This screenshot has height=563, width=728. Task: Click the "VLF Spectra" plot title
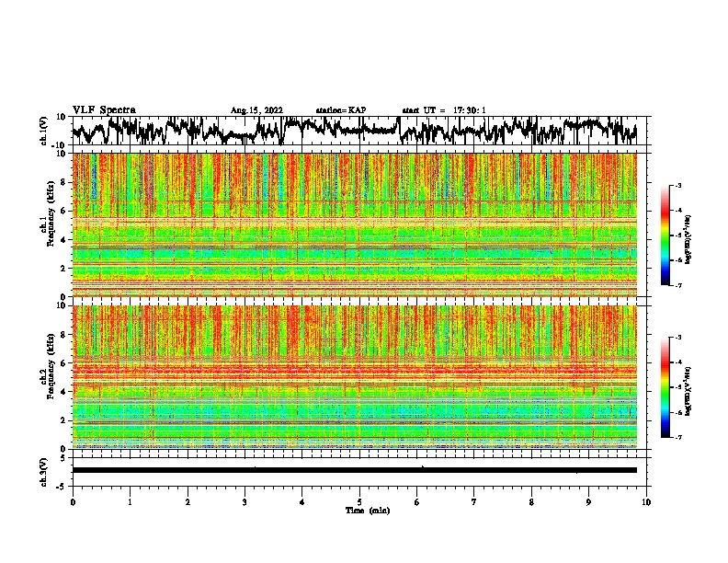tap(105, 109)
